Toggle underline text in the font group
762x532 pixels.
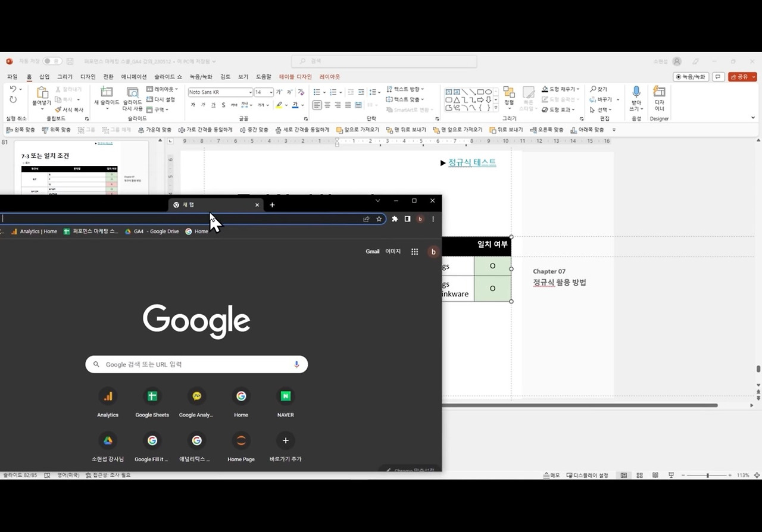pos(213,105)
